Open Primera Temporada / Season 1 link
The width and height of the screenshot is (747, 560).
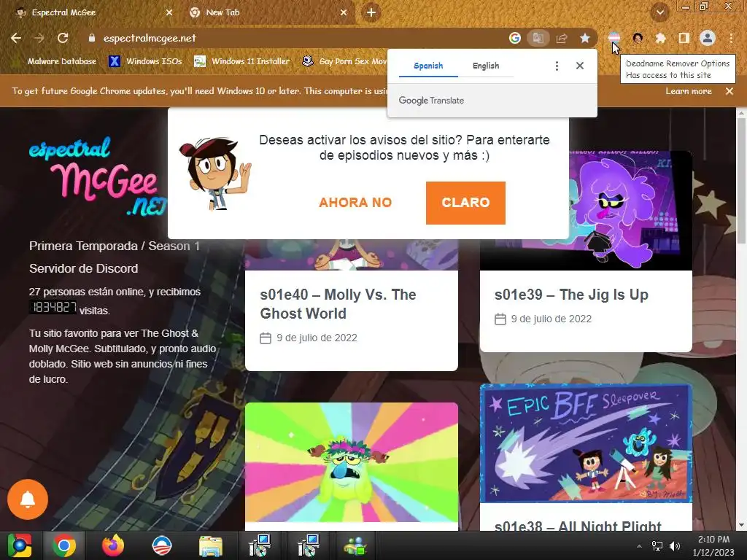click(115, 246)
